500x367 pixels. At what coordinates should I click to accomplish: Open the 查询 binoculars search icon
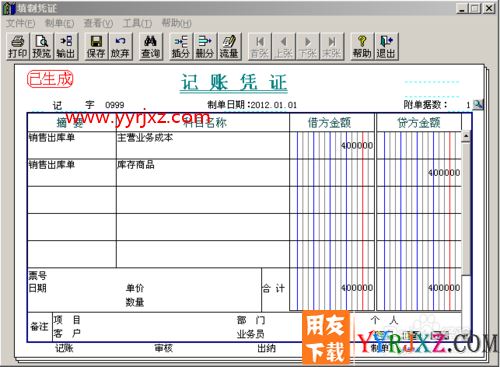pos(150,46)
